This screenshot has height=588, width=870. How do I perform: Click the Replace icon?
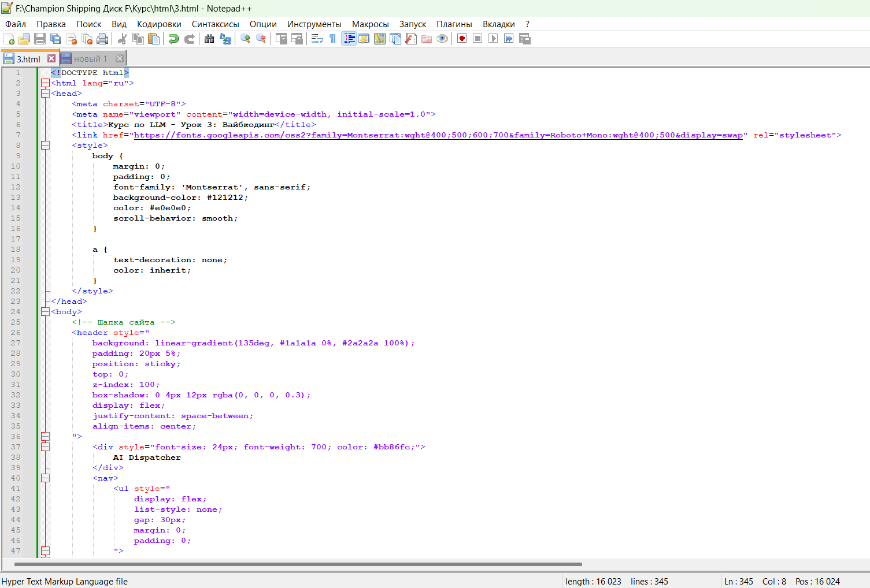tap(225, 39)
